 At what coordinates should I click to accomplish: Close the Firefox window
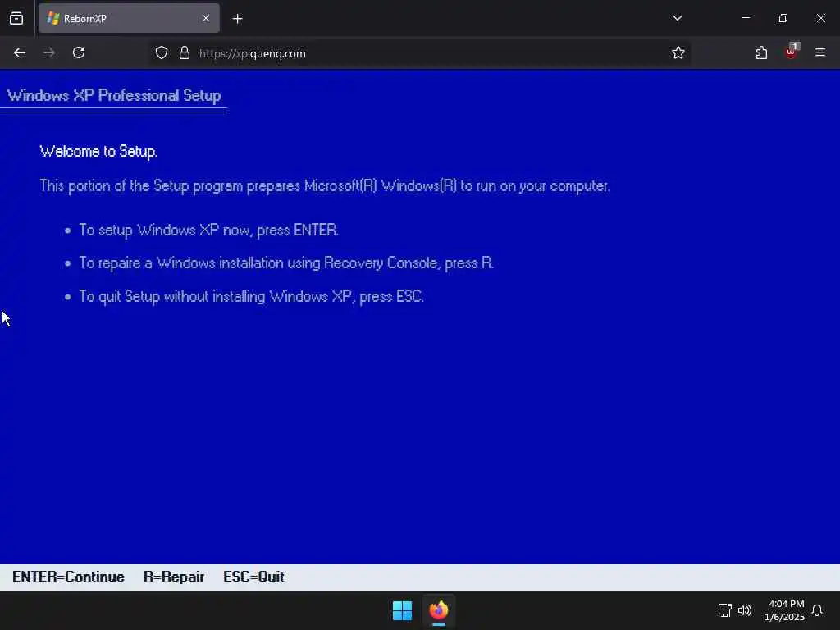click(x=820, y=18)
